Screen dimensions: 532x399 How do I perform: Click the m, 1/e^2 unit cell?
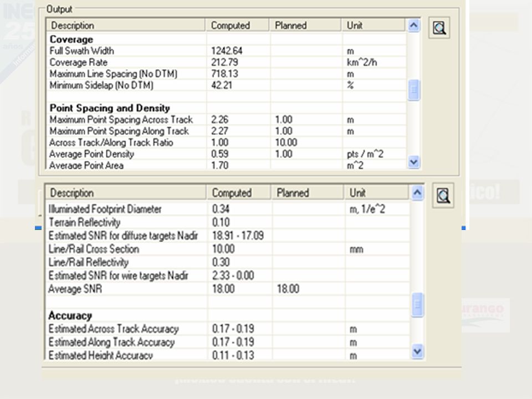(x=367, y=209)
